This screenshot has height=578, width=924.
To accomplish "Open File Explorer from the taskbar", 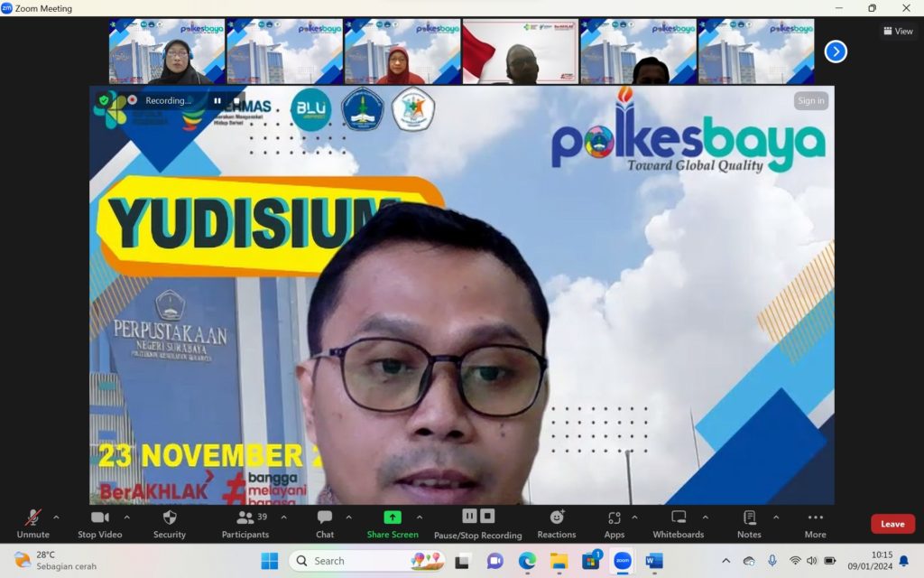I will [x=559, y=561].
